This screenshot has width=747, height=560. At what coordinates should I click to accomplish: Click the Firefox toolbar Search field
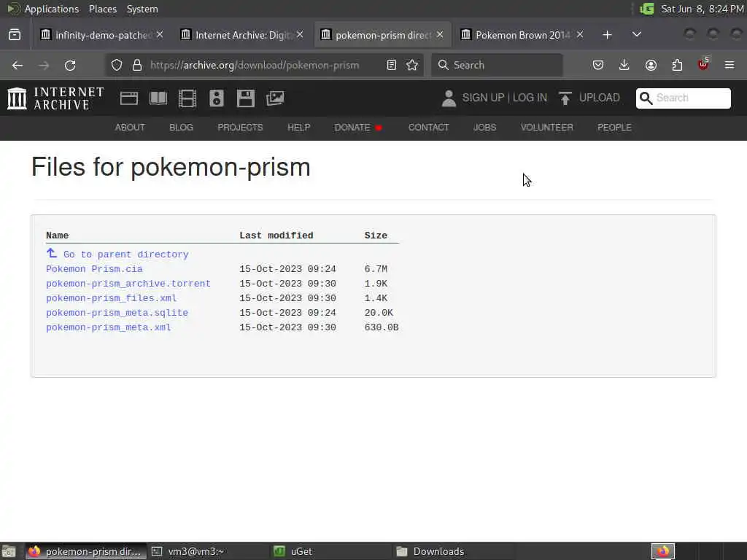pyautogui.click(x=497, y=65)
